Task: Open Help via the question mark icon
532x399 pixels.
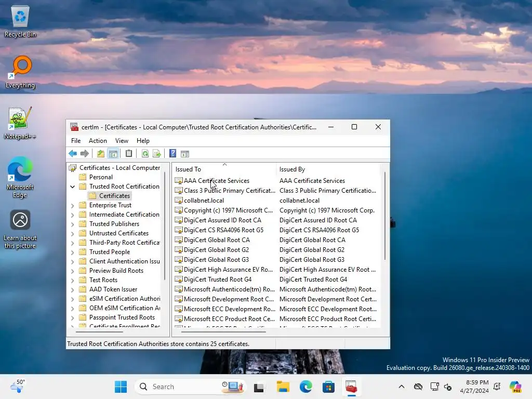Action: 172,154
